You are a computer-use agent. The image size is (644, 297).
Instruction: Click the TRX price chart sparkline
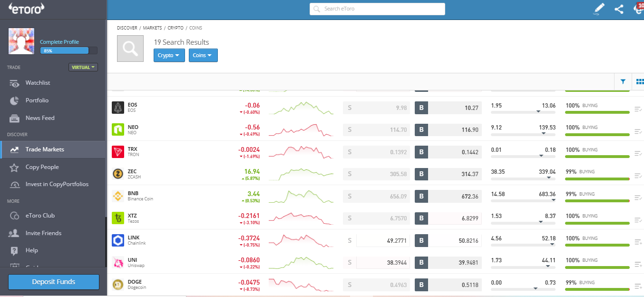(301, 152)
